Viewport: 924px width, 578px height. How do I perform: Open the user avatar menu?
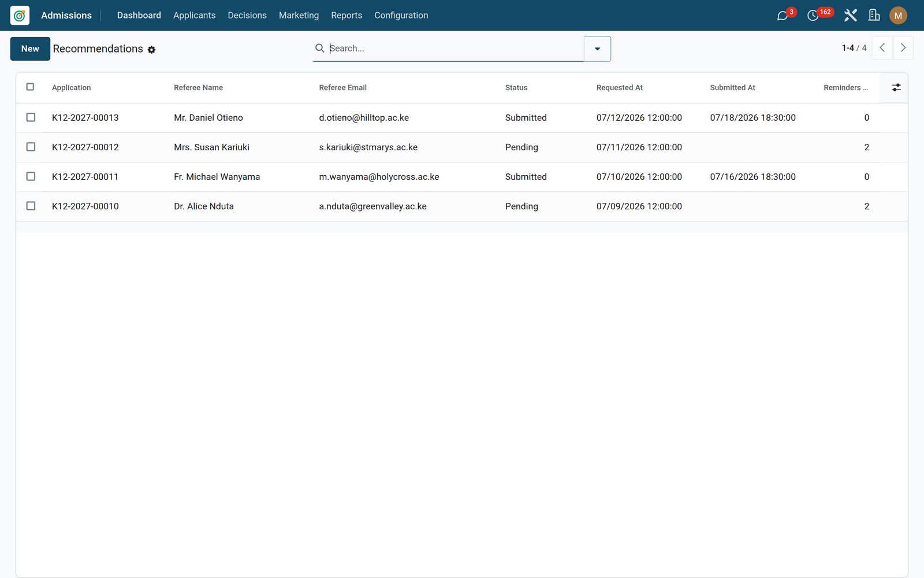[898, 16]
